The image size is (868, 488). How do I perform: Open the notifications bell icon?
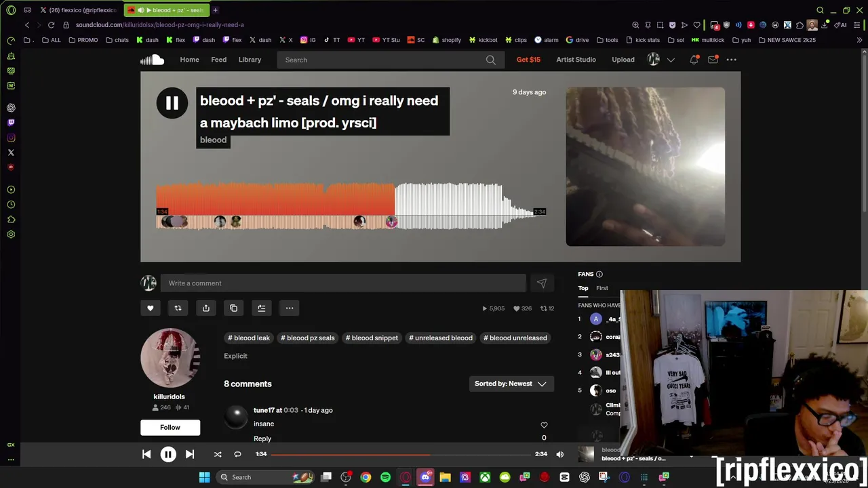pyautogui.click(x=694, y=60)
